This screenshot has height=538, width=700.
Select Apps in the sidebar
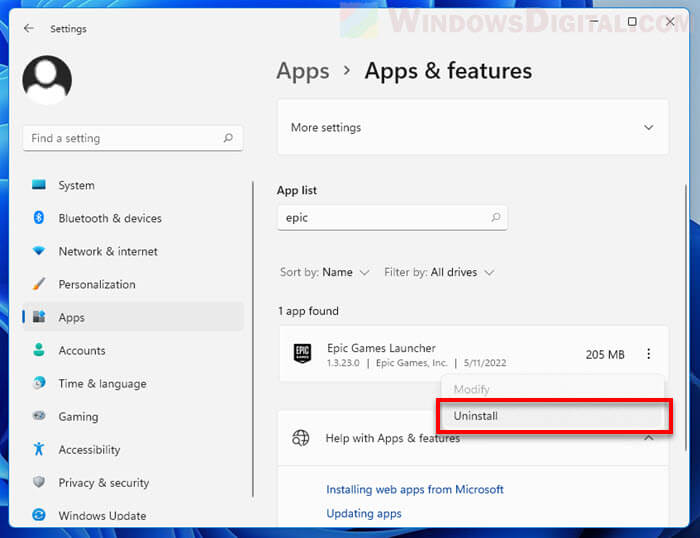[x=133, y=317]
